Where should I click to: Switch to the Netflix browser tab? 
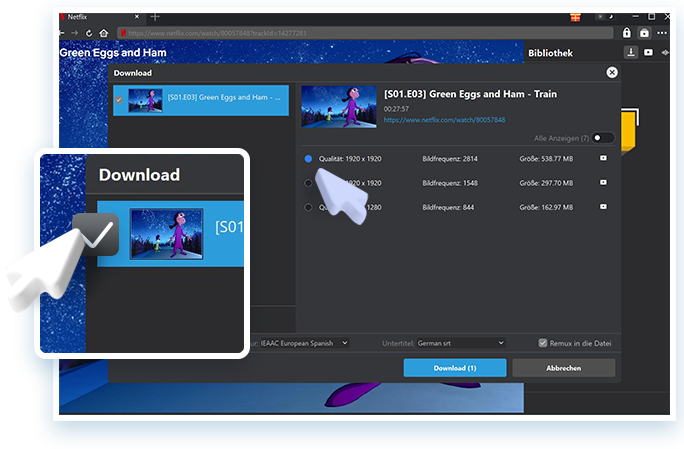click(x=100, y=17)
